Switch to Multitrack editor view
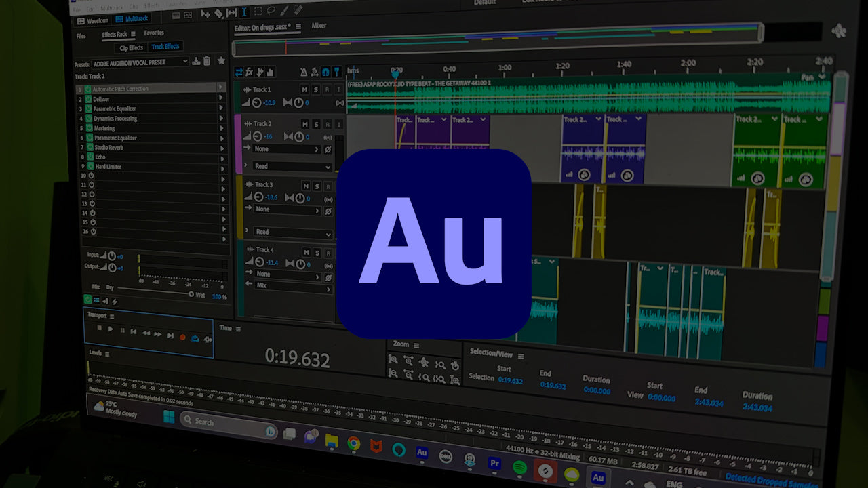Image resolution: width=868 pixels, height=488 pixels. tap(132, 19)
